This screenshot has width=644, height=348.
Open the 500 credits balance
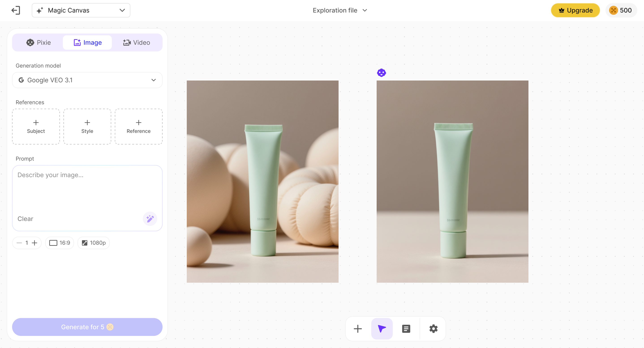(x=621, y=10)
